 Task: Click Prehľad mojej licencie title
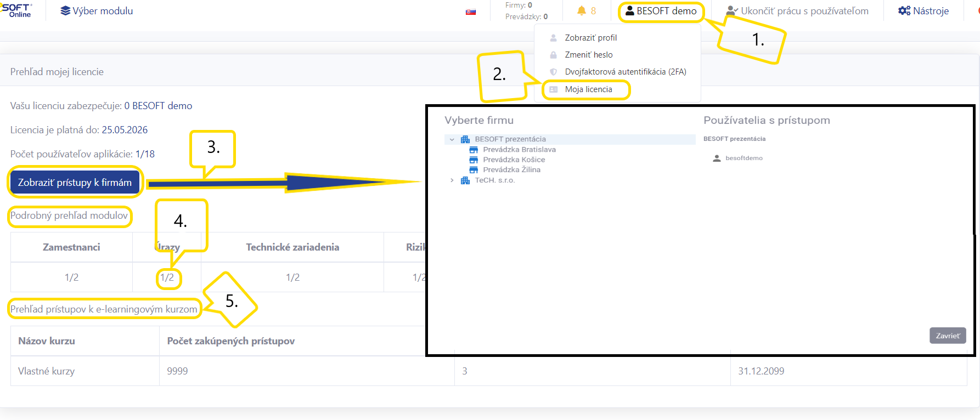[x=57, y=72]
